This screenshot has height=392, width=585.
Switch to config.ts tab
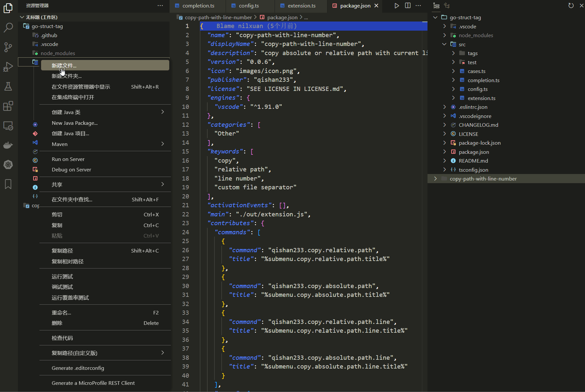tap(250, 6)
